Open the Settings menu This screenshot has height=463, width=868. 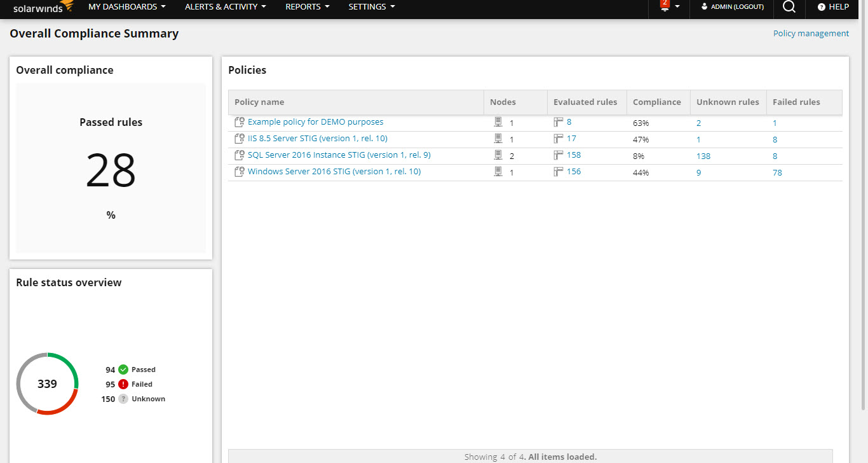click(x=372, y=6)
